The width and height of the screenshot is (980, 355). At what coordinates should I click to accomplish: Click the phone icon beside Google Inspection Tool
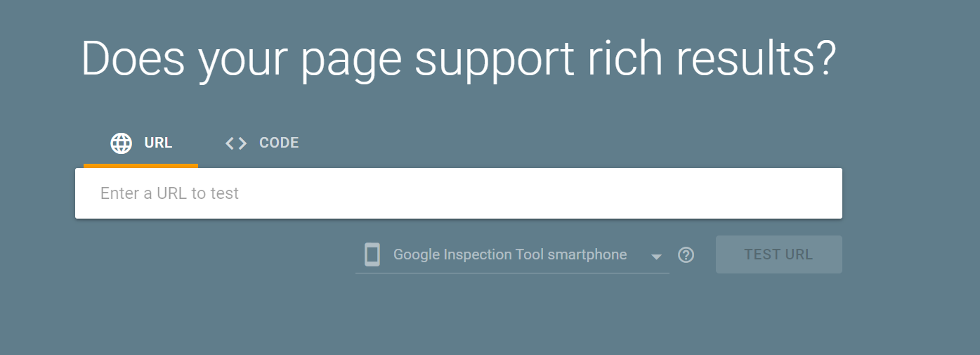click(372, 254)
